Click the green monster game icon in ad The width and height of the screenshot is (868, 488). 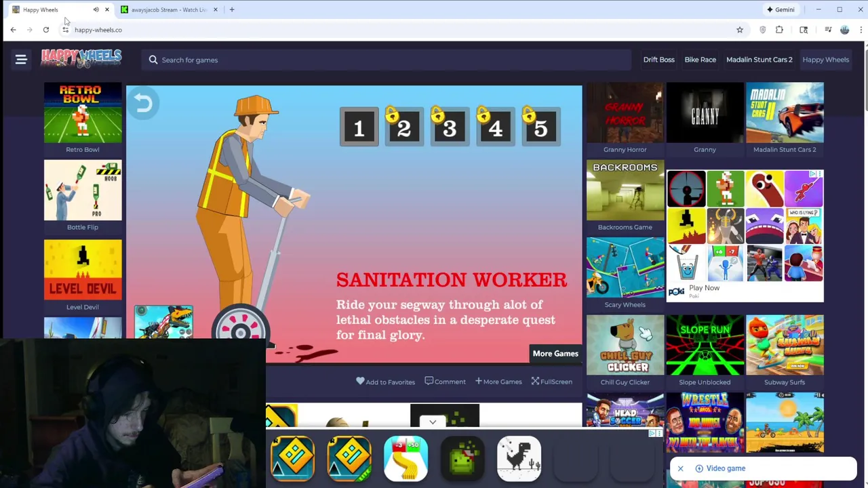[x=462, y=458]
